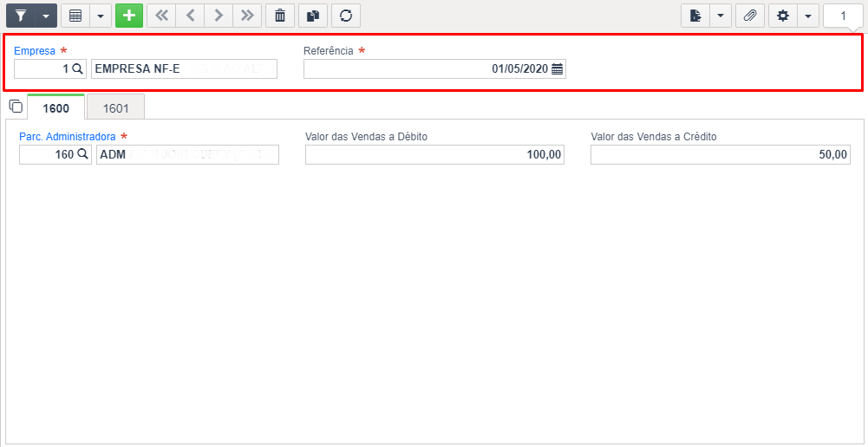Select the 1600 tab
868x447 pixels.
[x=55, y=107]
